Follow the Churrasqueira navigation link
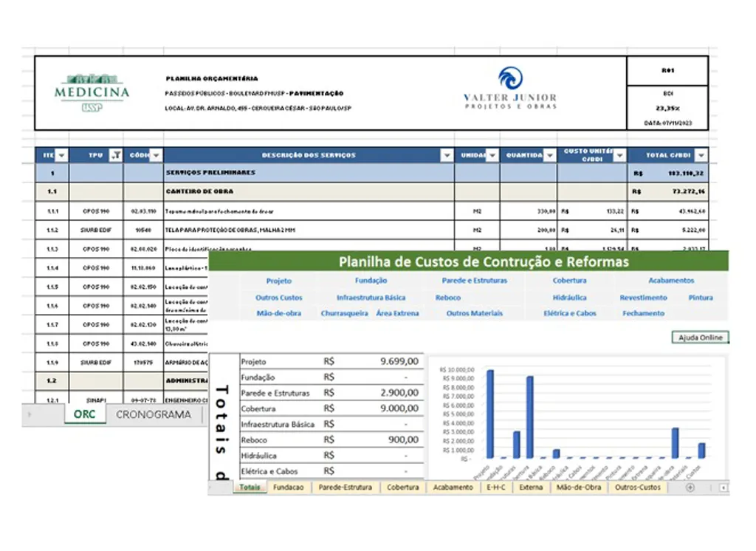756x551 pixels. [x=344, y=313]
